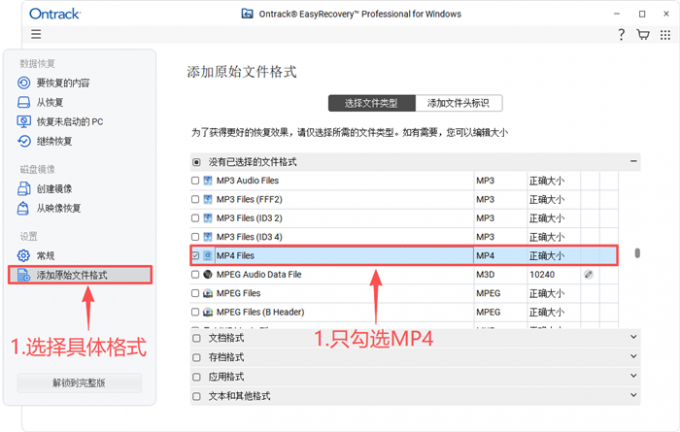Open 要恢复的内容 in the sidebar
This screenshot has height=432, width=680.
pos(63,82)
